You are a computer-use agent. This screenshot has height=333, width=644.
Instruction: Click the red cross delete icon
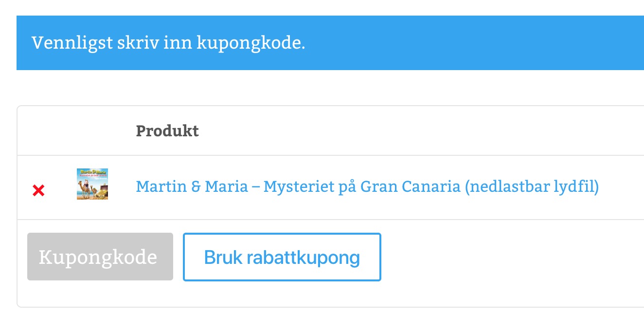[38, 191]
